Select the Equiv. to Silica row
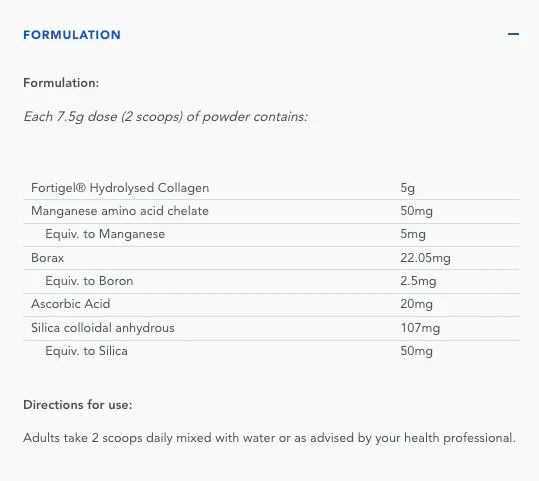The image size is (539, 481). 271,352
